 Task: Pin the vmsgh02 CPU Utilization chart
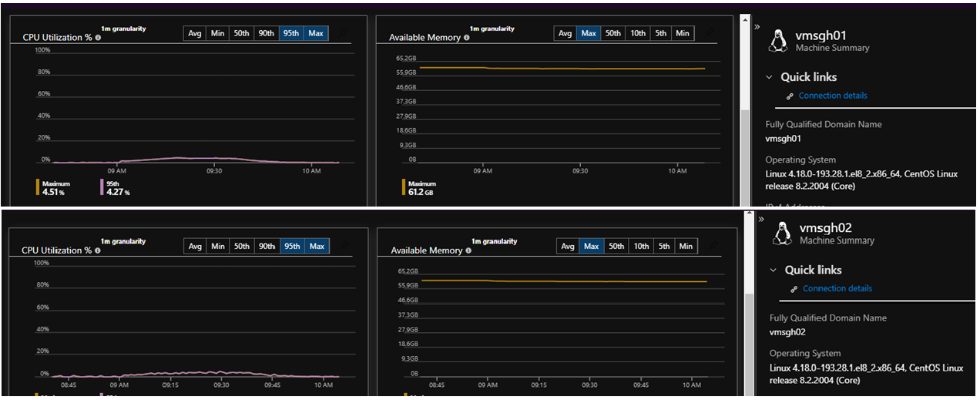[x=344, y=247]
